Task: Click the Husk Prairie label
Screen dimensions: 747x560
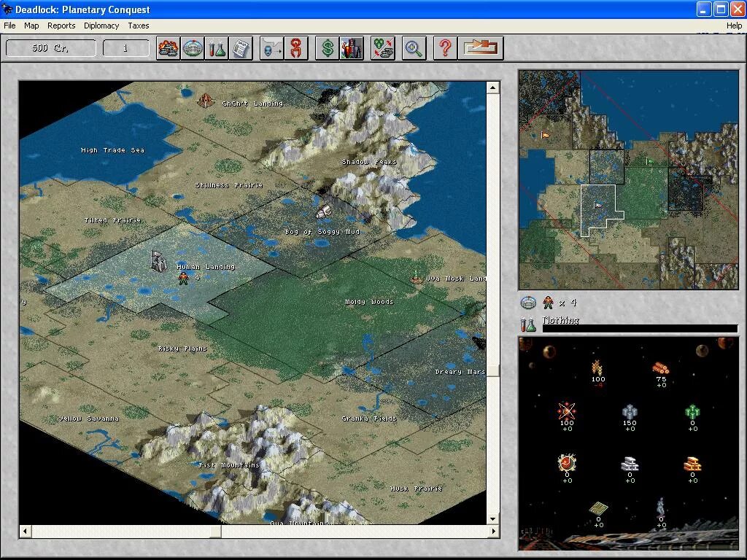Action: click(416, 489)
